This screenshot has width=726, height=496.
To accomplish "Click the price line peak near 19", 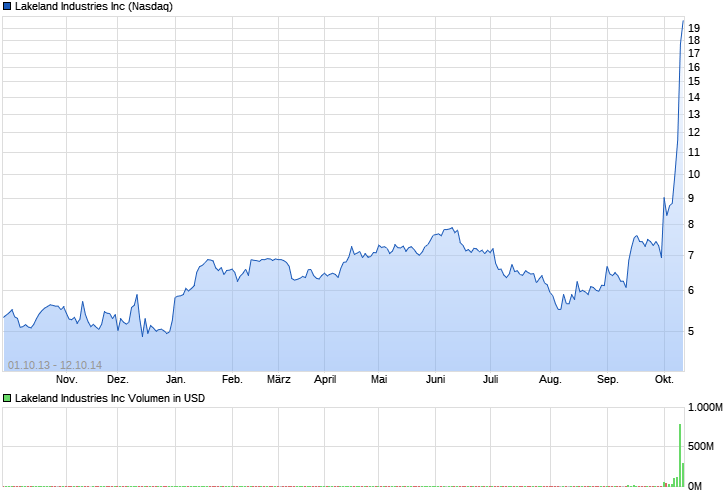I will (683, 21).
